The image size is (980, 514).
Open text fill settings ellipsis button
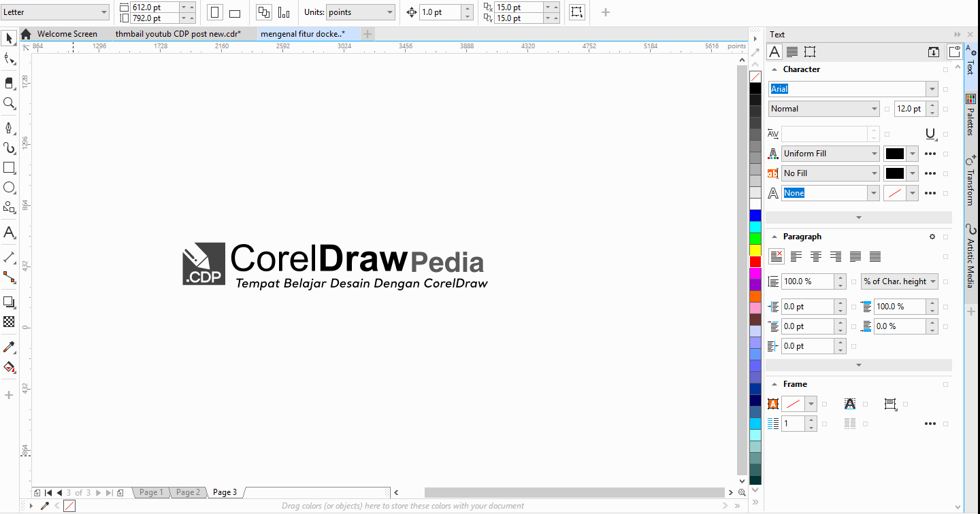click(930, 154)
